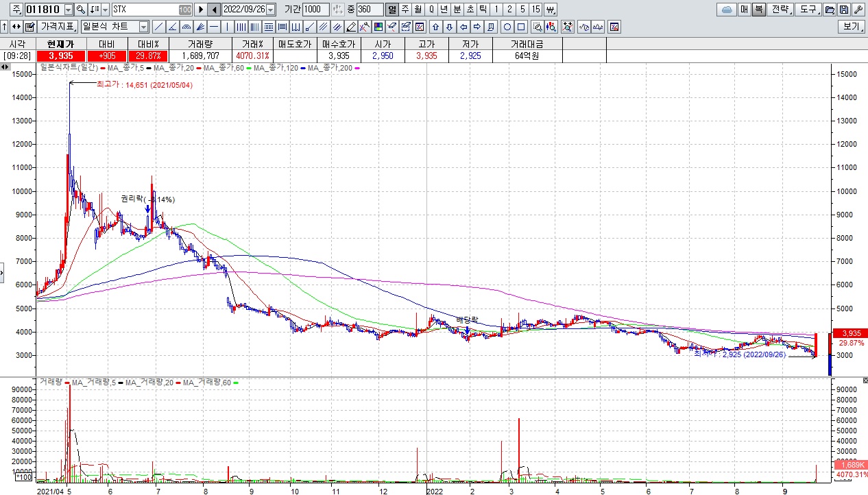Viewport: 868px width, 495px height.
Task: Click the save diskette icon
Action: click(x=843, y=10)
